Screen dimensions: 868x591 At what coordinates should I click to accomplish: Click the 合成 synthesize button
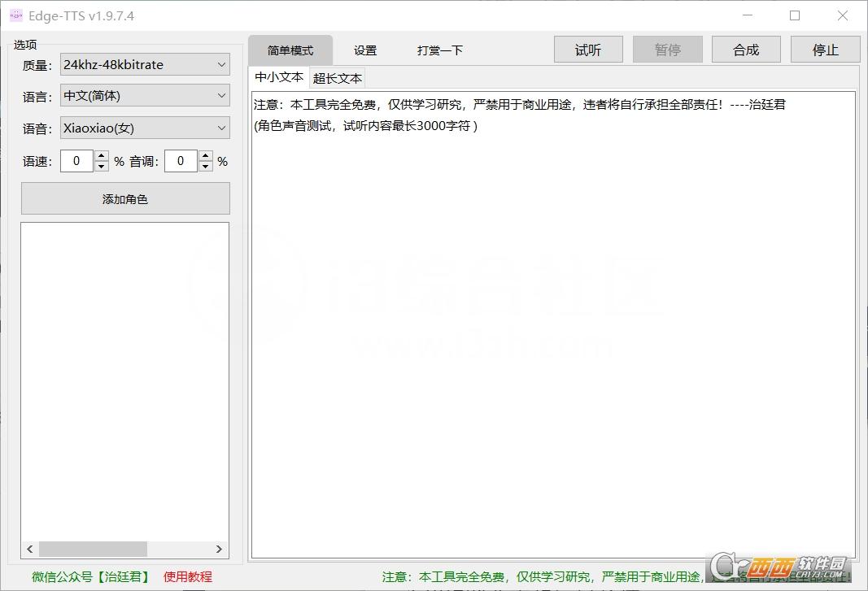[746, 50]
